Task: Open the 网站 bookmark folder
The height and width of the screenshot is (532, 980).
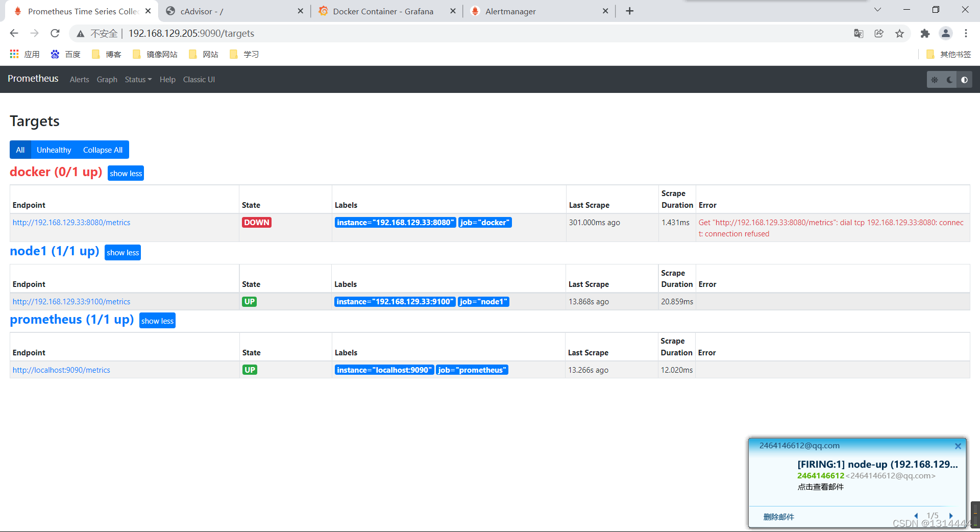Action: pos(203,54)
